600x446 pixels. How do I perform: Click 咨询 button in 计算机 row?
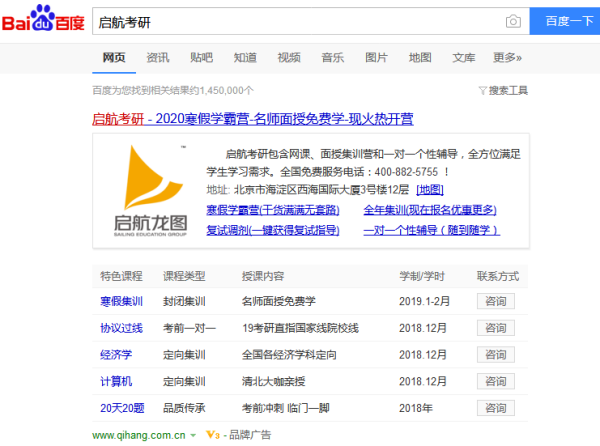(x=496, y=381)
